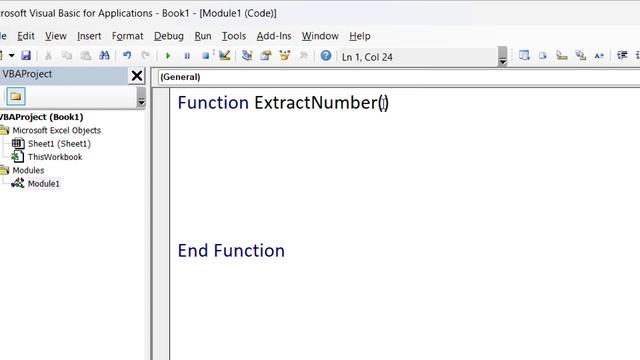Click the Paste toolbar icon
640x360 pixels.
tap(86, 56)
